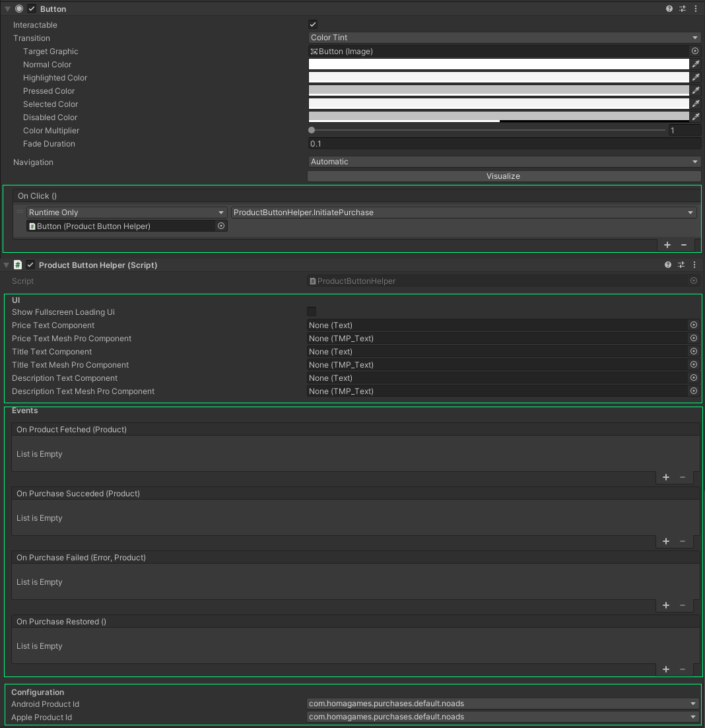This screenshot has width=705, height=728.
Task: Open the ProductButtonHelper.InitiatePurchase function dropdown
Action: point(462,212)
